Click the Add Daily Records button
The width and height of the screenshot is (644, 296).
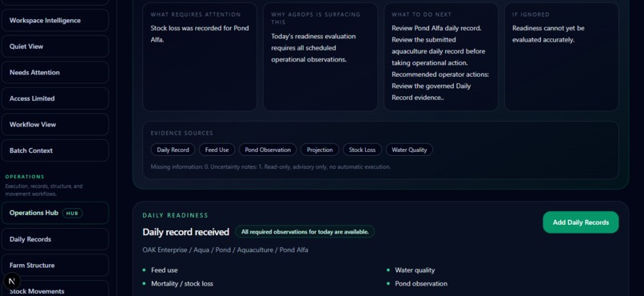(581, 222)
